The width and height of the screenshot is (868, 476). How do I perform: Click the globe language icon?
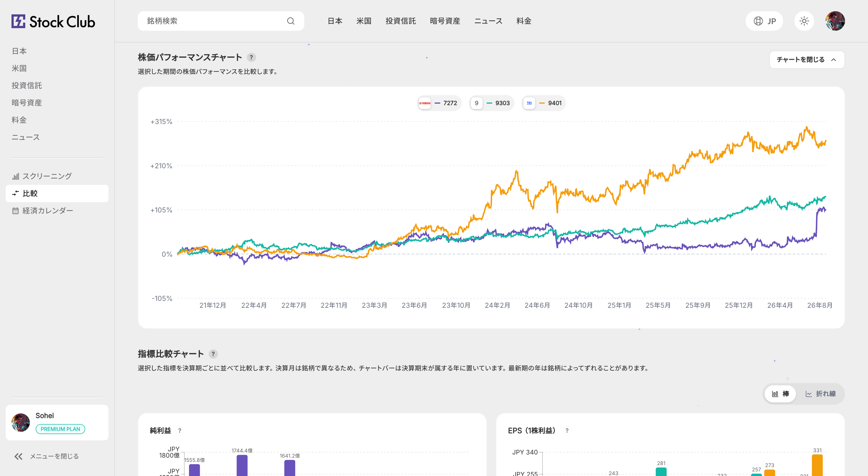tap(758, 21)
